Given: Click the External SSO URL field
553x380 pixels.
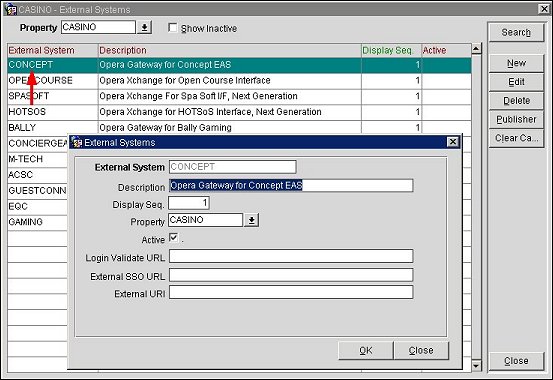Looking at the screenshot, I should coord(291,275).
